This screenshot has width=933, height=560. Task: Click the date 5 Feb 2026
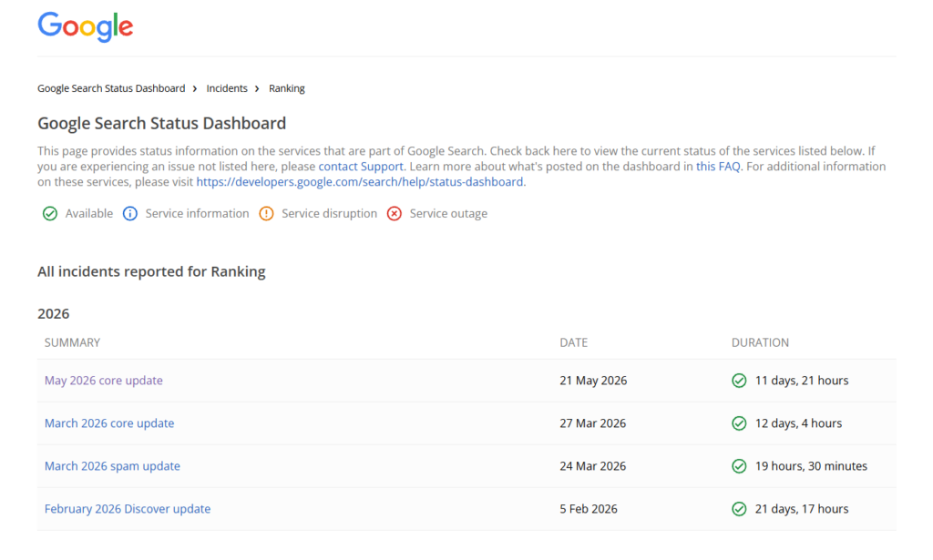click(x=589, y=509)
